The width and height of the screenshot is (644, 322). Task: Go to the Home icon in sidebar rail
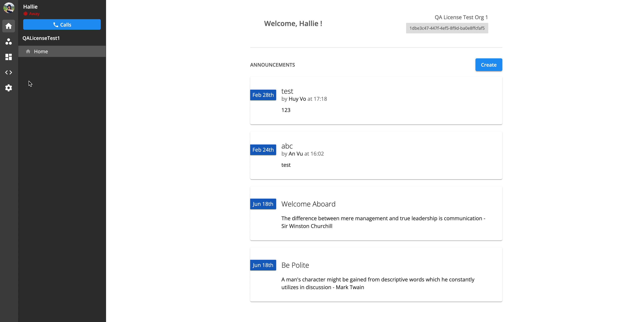tap(9, 26)
